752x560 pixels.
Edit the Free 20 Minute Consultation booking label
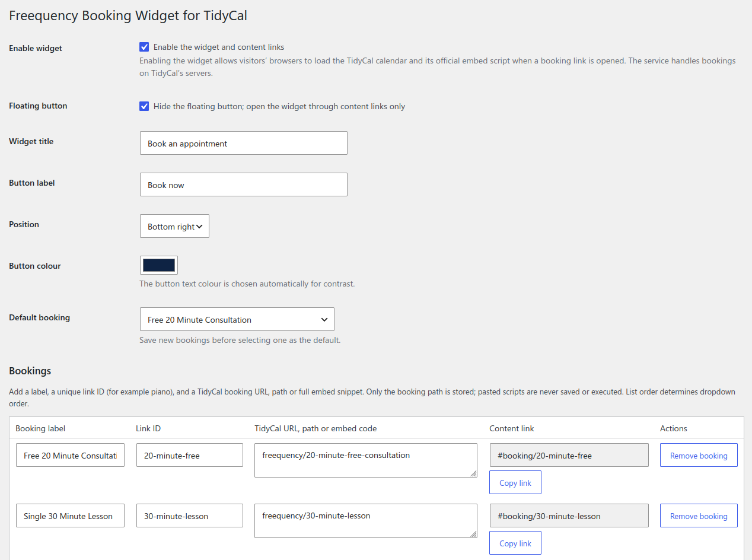(x=70, y=455)
